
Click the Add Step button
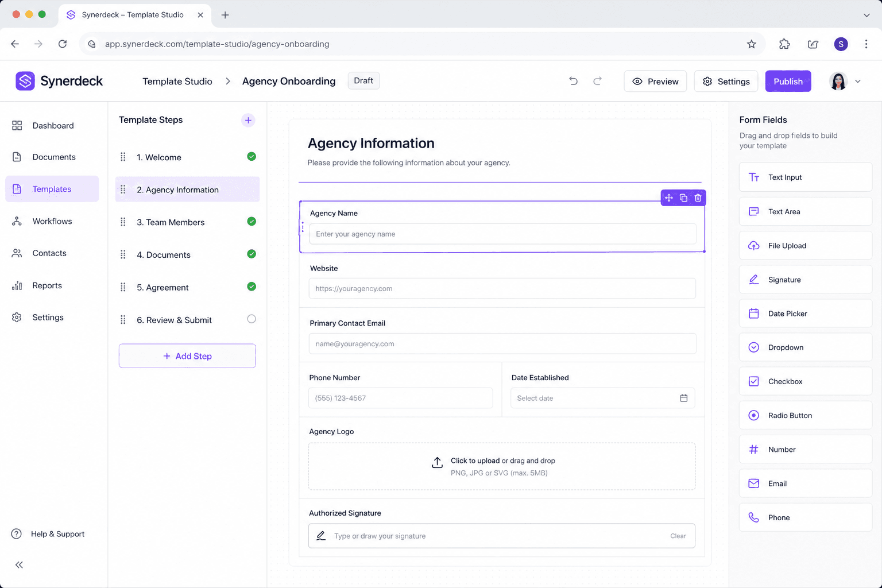coord(187,356)
